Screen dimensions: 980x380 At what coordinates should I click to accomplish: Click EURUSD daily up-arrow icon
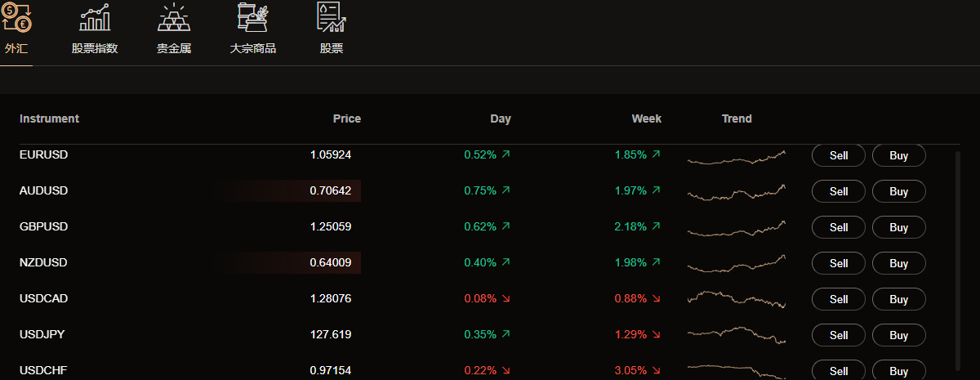[506, 154]
